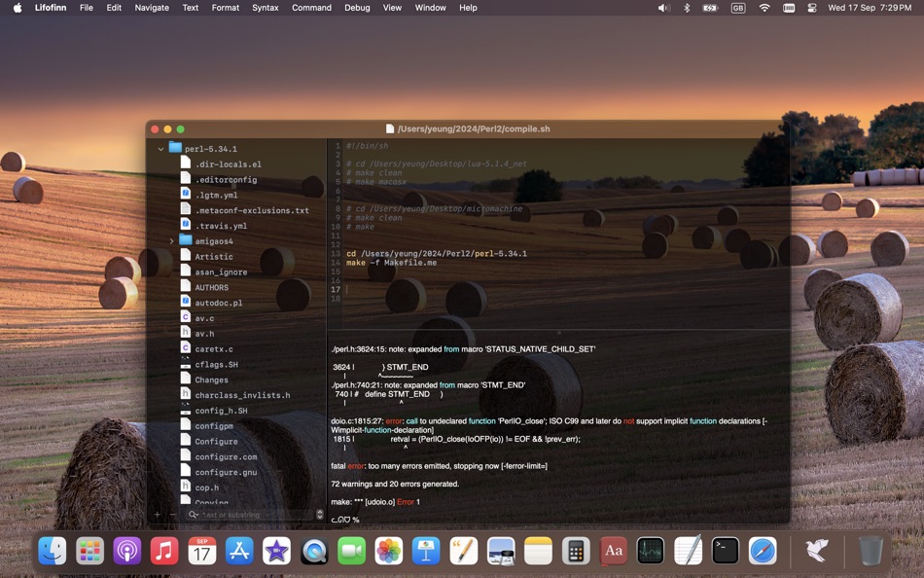
Task: Open the Lifofinn bird icon in dock
Action: coord(817,551)
